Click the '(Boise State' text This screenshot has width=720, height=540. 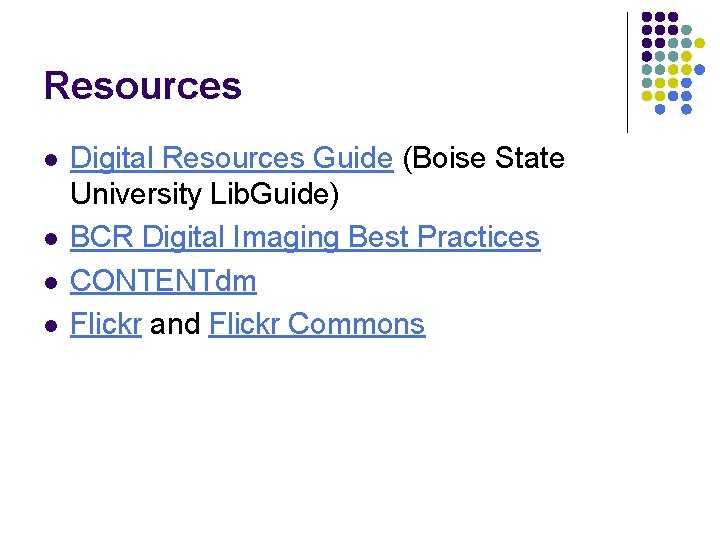tap(484, 158)
